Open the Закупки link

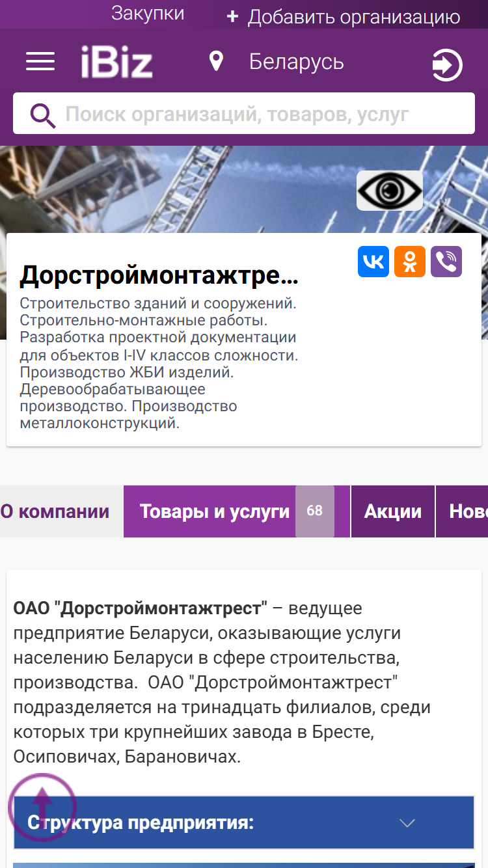pyautogui.click(x=148, y=13)
